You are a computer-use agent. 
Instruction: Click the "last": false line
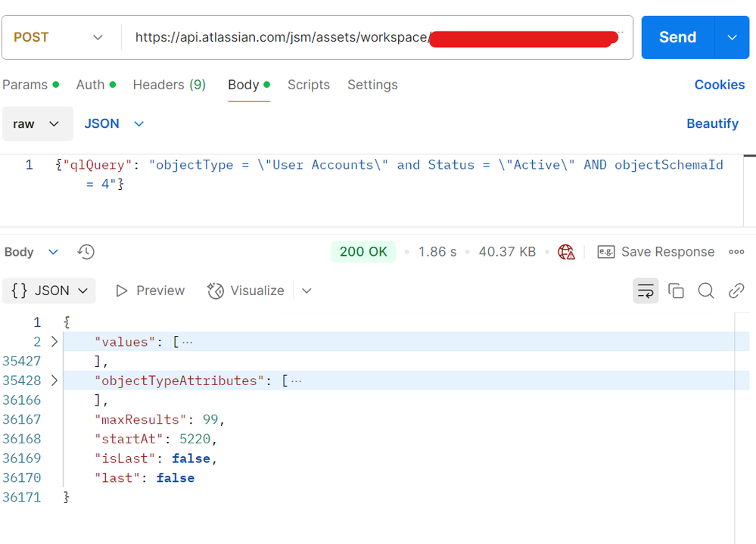[x=145, y=478]
